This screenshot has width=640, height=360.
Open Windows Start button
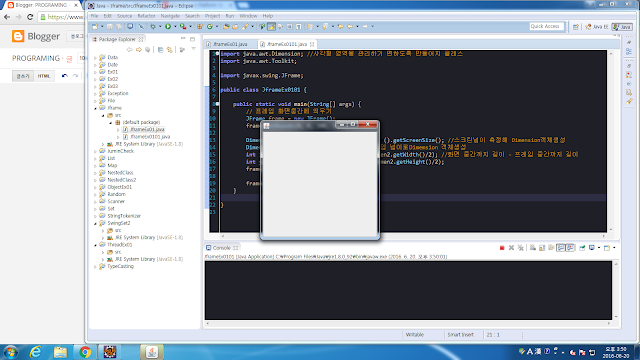10,352
